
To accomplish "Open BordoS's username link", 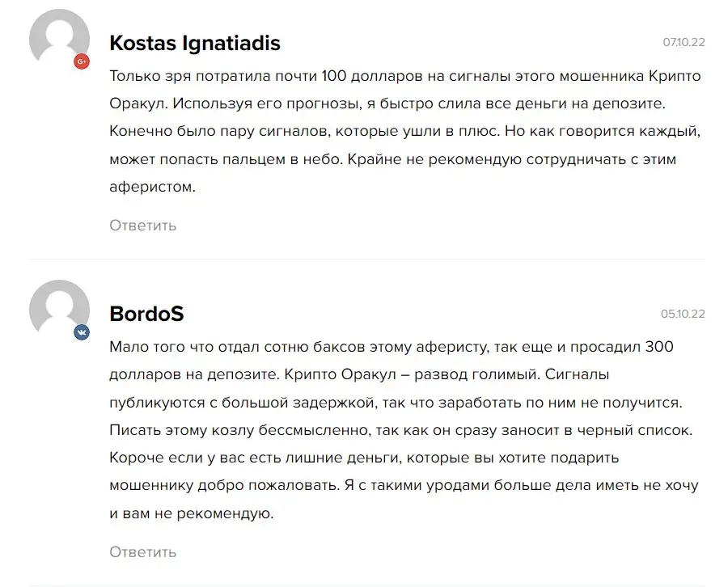I will pos(146,315).
